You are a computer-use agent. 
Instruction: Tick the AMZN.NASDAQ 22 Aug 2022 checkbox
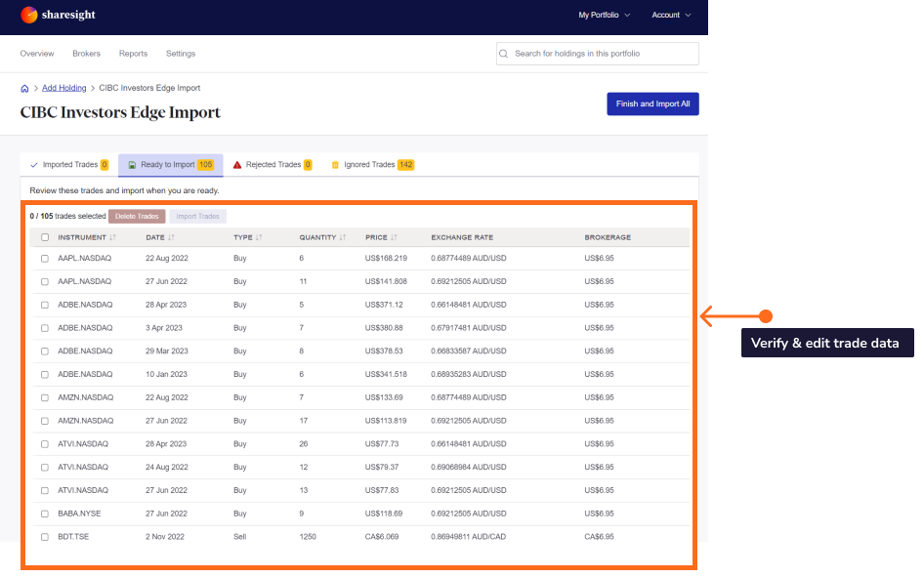point(45,397)
